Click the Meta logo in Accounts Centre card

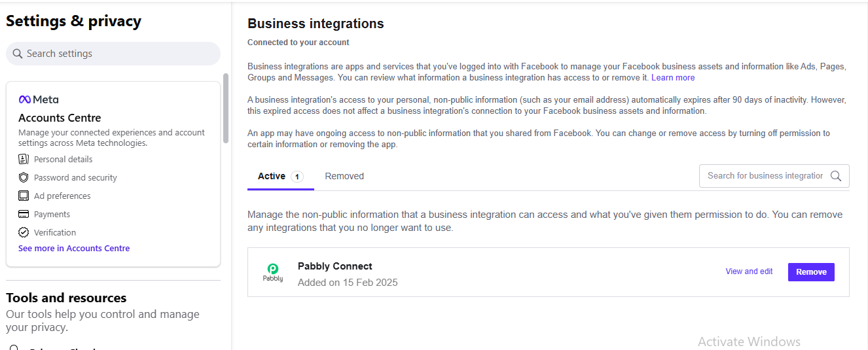click(39, 99)
